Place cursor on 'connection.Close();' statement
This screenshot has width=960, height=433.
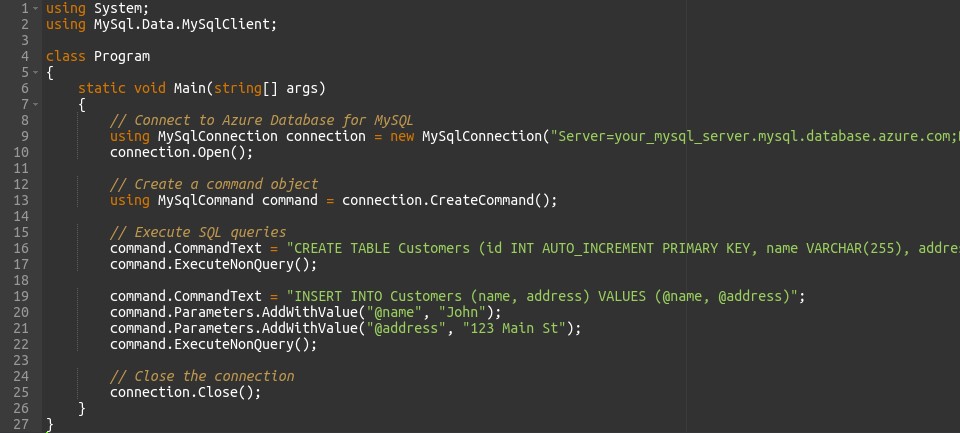[185, 392]
